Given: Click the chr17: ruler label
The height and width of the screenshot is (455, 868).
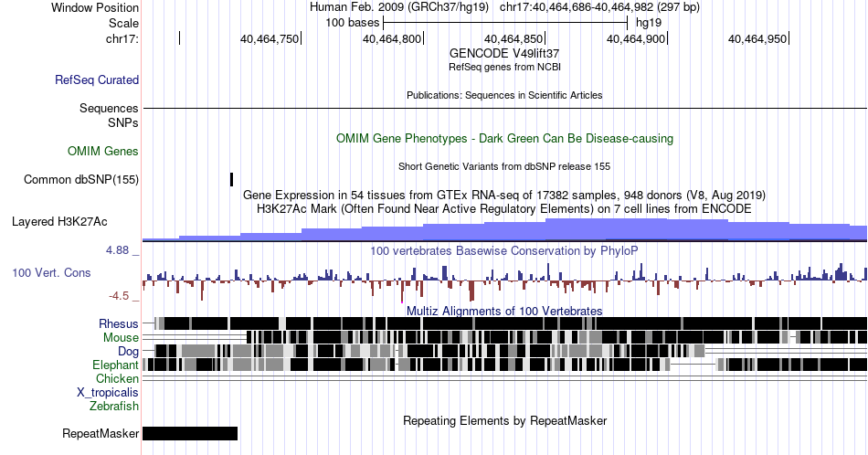Looking at the screenshot, I should pos(122,38).
